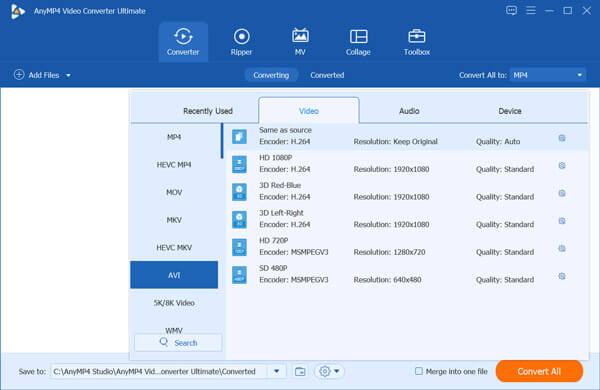Click the Same as source profile icon

239,137
